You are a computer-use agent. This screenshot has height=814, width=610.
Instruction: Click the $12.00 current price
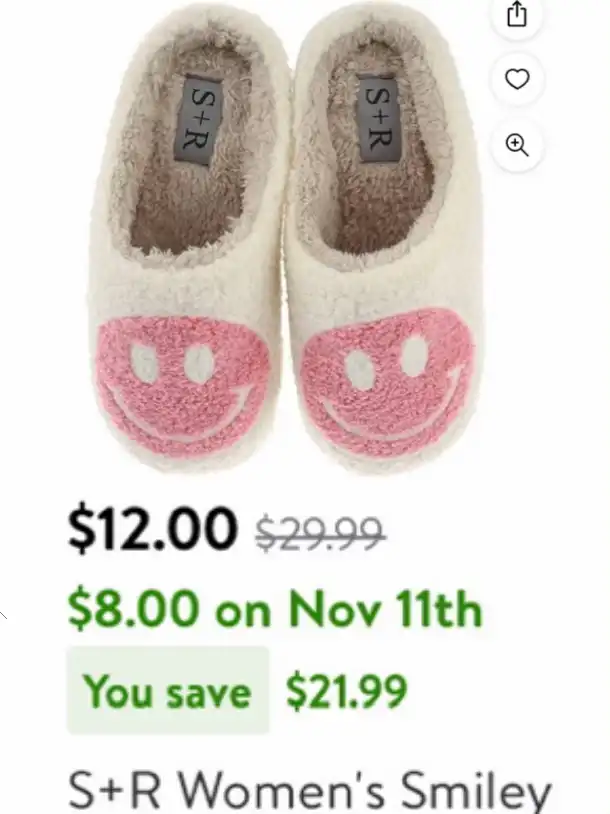point(151,529)
